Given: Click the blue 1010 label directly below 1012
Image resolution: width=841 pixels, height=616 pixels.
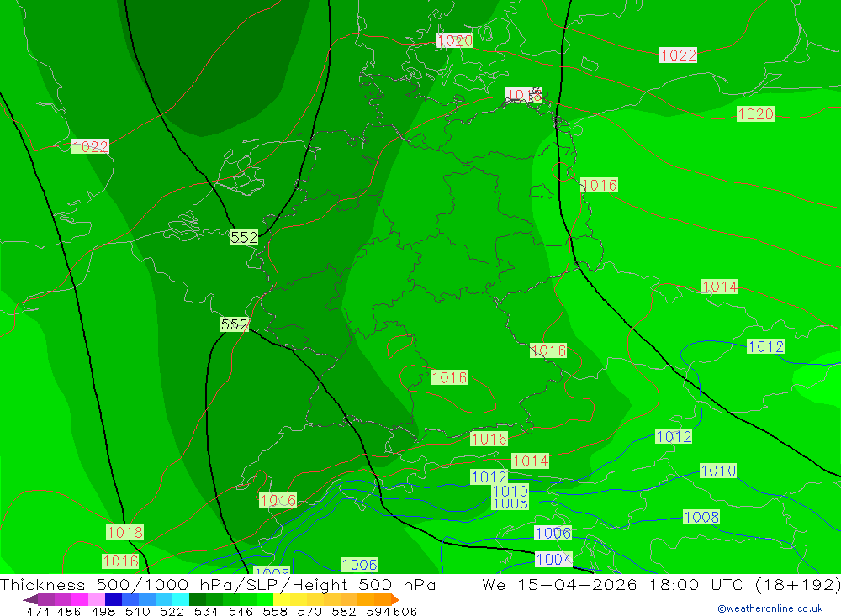Looking at the screenshot, I should (510, 491).
